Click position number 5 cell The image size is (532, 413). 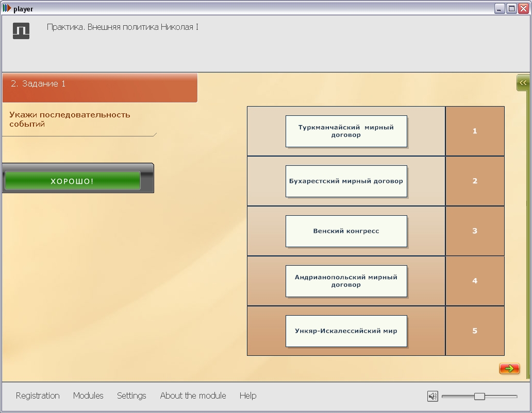[475, 331]
